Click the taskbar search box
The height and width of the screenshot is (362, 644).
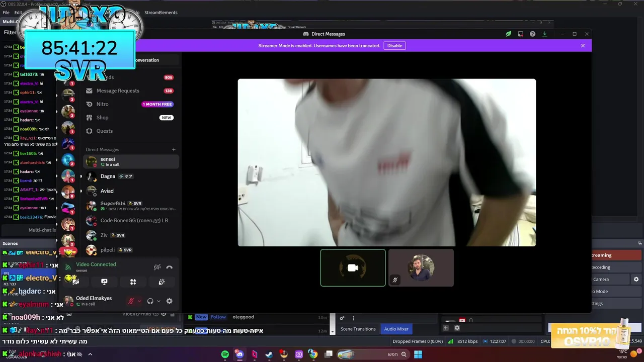coord(372,354)
